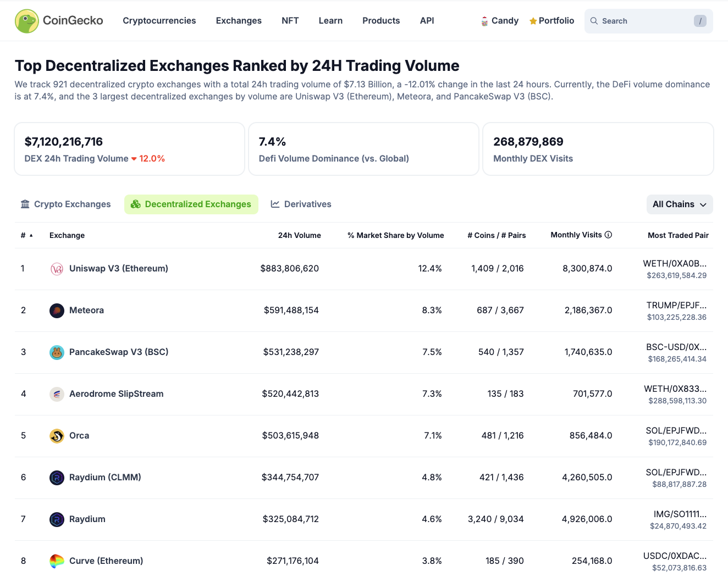Sort by the Exchange column header
This screenshot has height=582, width=728.
pyautogui.click(x=67, y=235)
